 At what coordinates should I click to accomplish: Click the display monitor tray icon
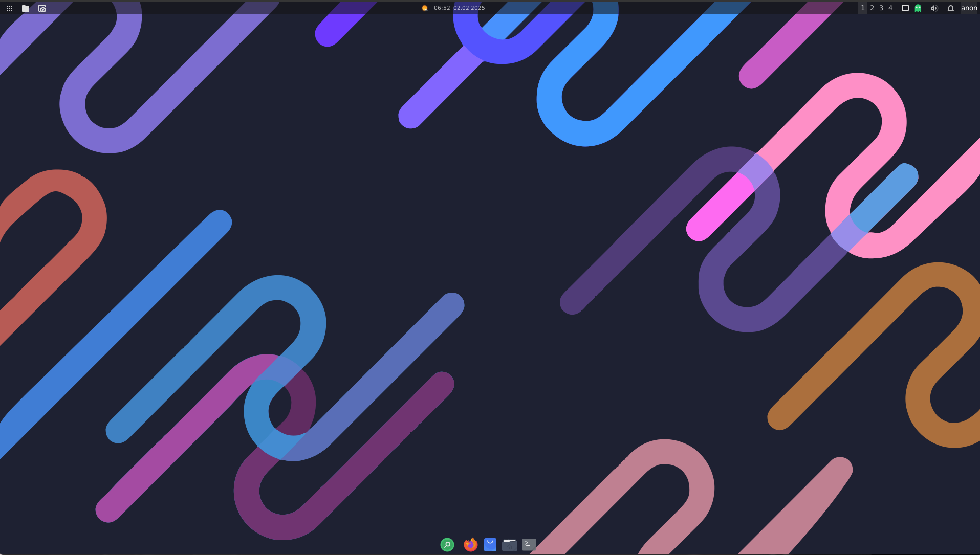click(905, 8)
